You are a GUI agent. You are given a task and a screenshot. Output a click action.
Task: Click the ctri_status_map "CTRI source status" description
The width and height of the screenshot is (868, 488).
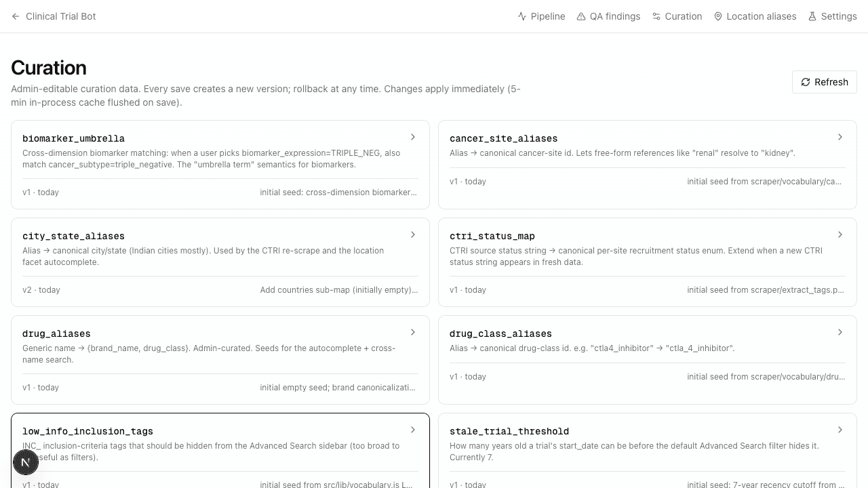(636, 256)
